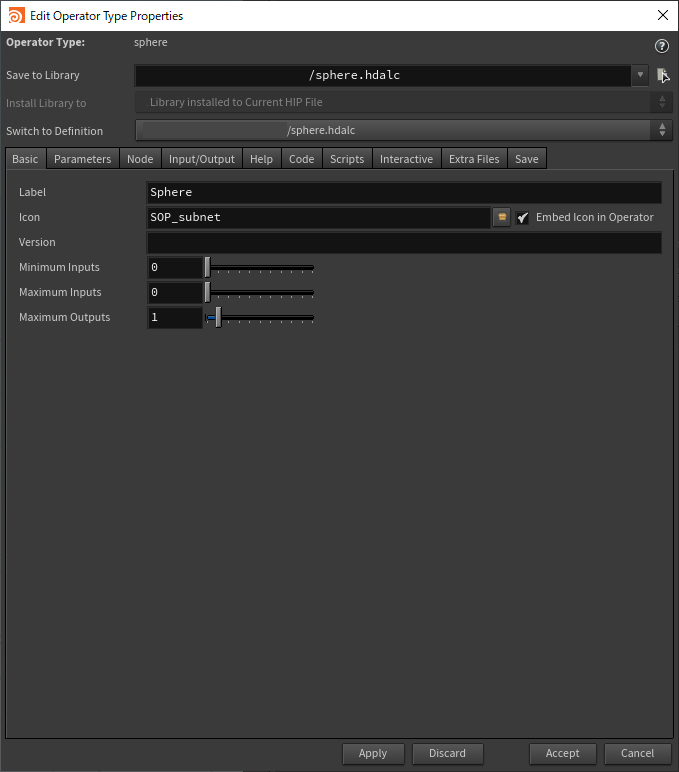The image size is (679, 772).
Task: Click the Save to Library path field
Action: pos(383,75)
